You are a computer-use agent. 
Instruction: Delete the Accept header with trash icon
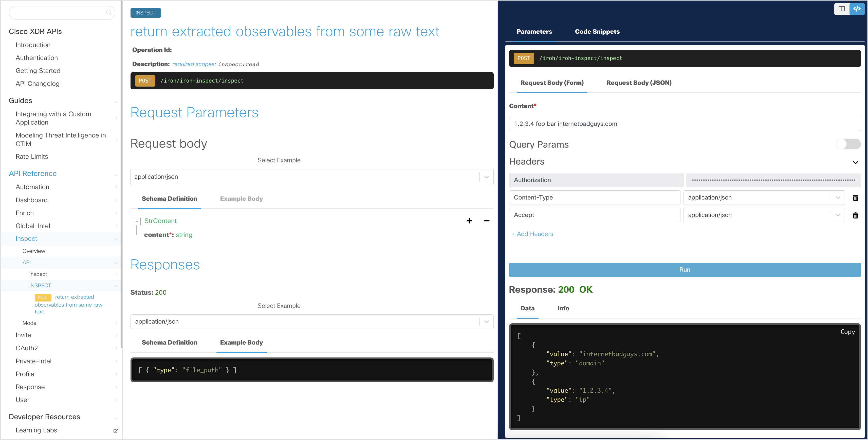pyautogui.click(x=855, y=215)
